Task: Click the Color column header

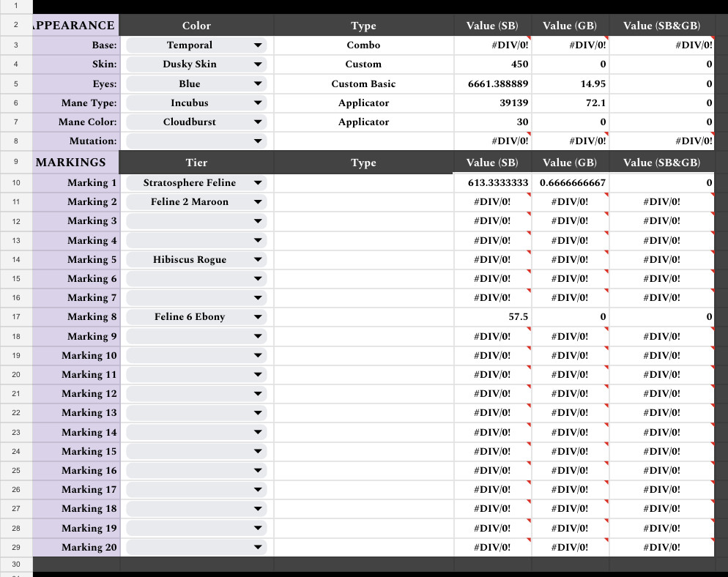Action: 196,25
